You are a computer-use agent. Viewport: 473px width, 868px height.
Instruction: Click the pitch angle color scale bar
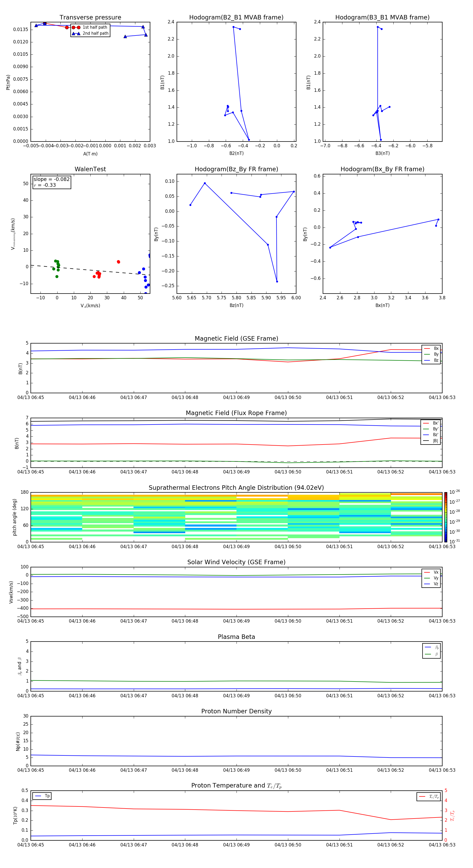(446, 517)
